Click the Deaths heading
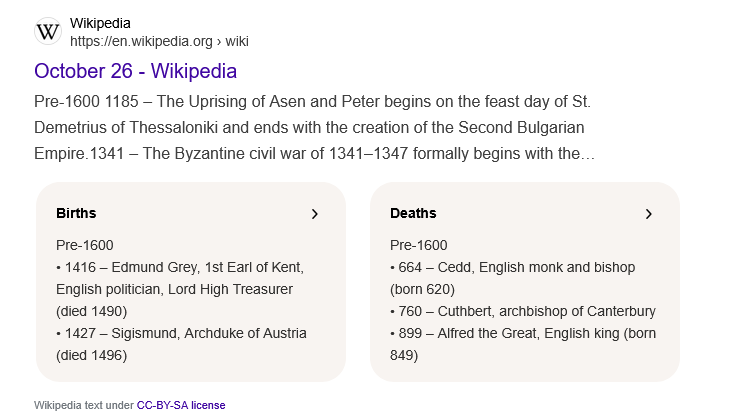The width and height of the screenshot is (752, 419). pos(413,213)
